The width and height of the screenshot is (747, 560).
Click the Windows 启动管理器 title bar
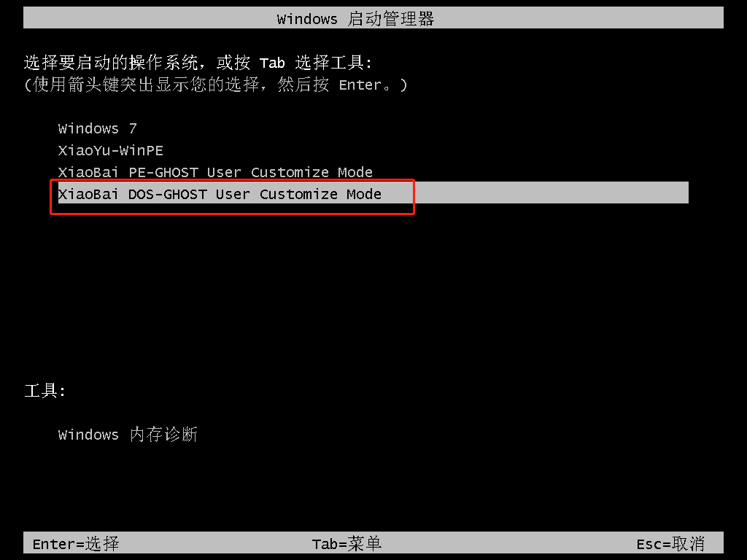(373, 18)
